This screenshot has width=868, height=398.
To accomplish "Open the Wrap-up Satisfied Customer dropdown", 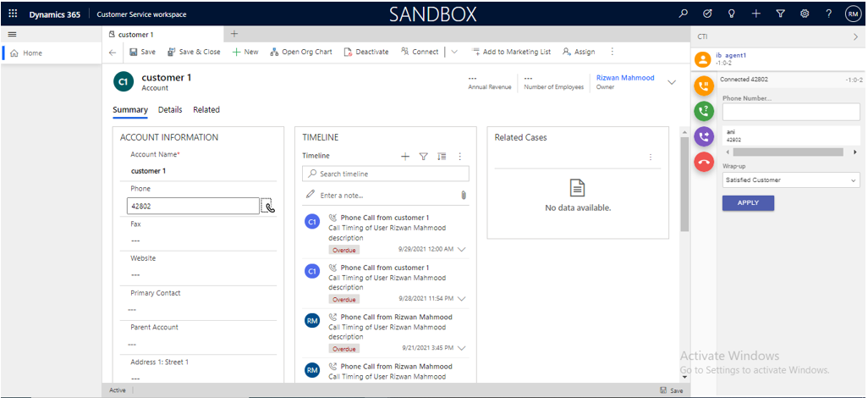I will click(x=791, y=180).
